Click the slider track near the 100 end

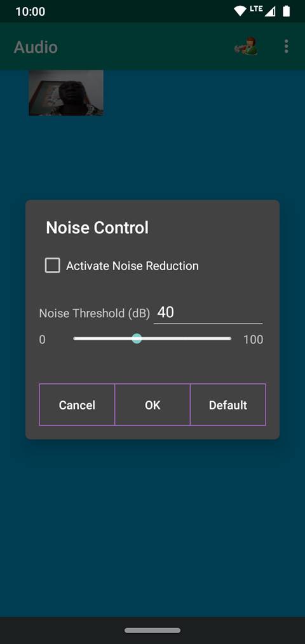coord(225,339)
